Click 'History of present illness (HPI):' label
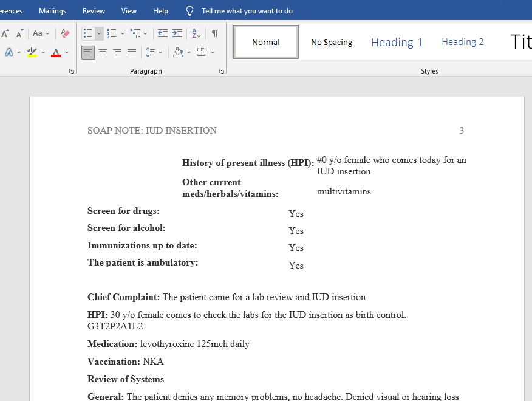 pos(248,163)
